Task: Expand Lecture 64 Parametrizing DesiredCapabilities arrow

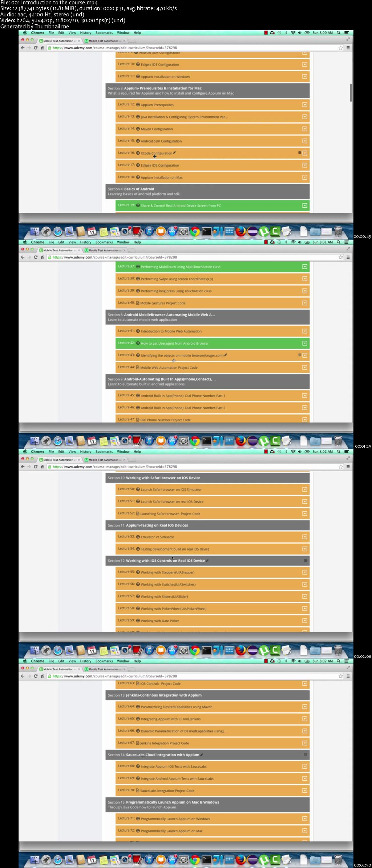Action: 305,707
